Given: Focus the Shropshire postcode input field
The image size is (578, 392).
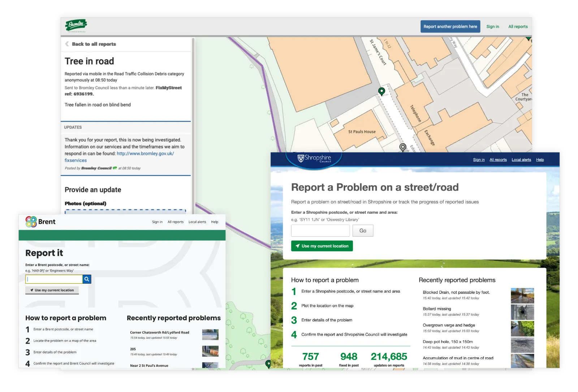Looking at the screenshot, I should 320,231.
